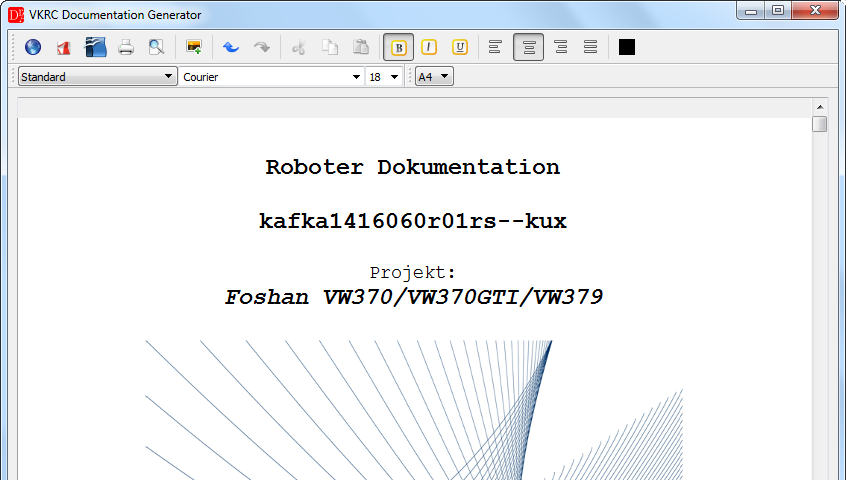Close the VKRC Documentation Generator window
The height and width of the screenshot is (480, 846).
[x=815, y=10]
